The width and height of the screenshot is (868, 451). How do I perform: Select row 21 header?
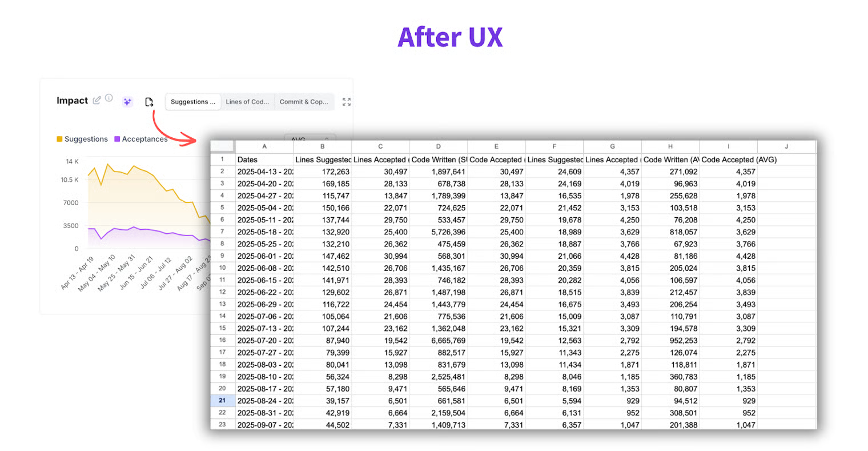click(x=222, y=401)
